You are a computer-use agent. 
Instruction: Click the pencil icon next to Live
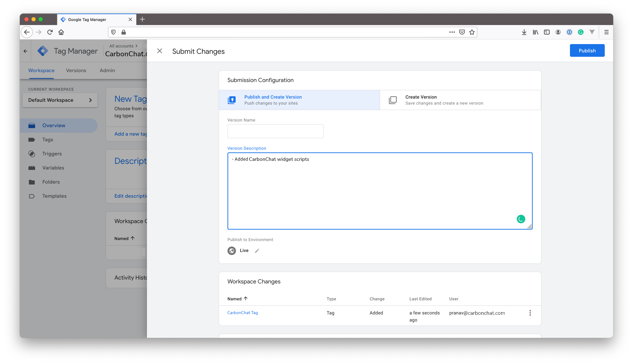(x=257, y=251)
